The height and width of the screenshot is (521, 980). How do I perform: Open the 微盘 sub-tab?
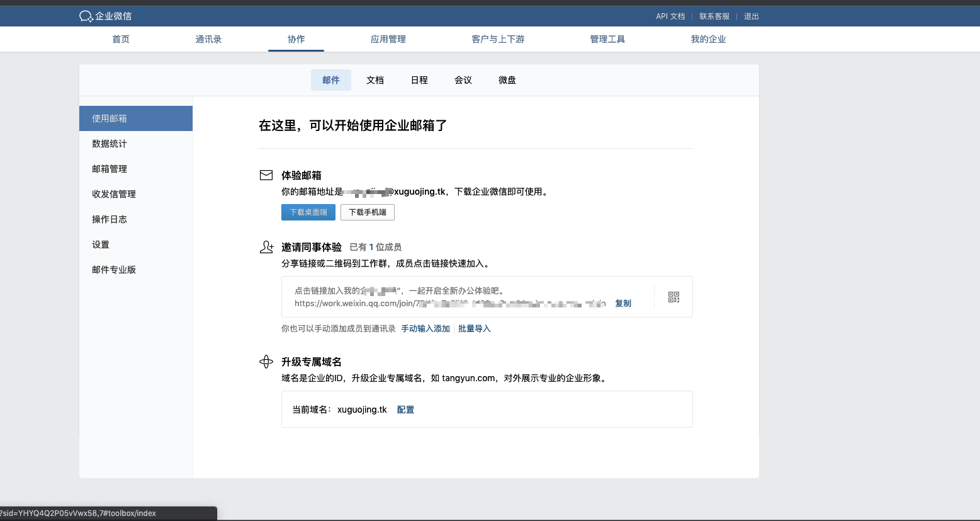[x=507, y=80]
